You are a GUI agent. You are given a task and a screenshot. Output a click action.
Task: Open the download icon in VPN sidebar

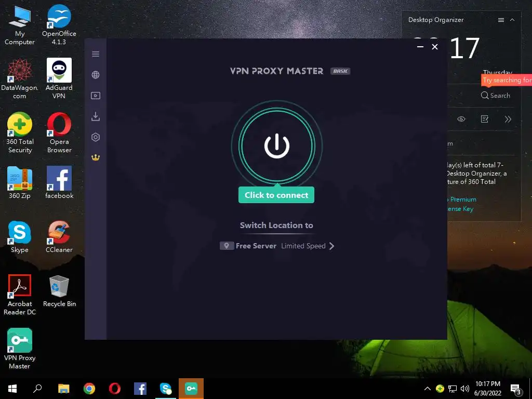click(x=96, y=116)
